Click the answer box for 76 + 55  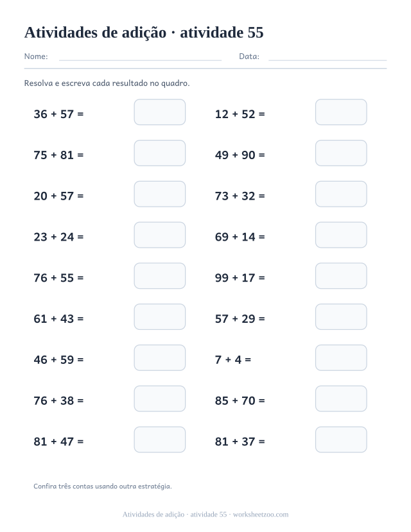159,276
